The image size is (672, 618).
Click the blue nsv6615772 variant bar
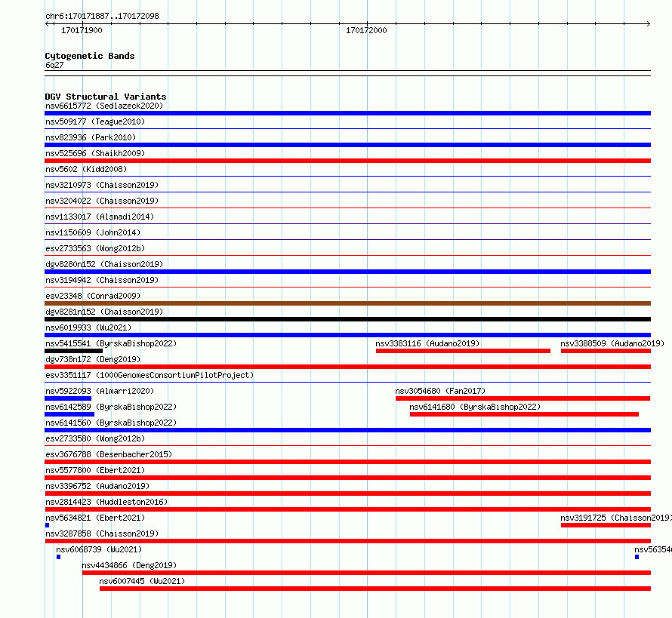[347, 113]
